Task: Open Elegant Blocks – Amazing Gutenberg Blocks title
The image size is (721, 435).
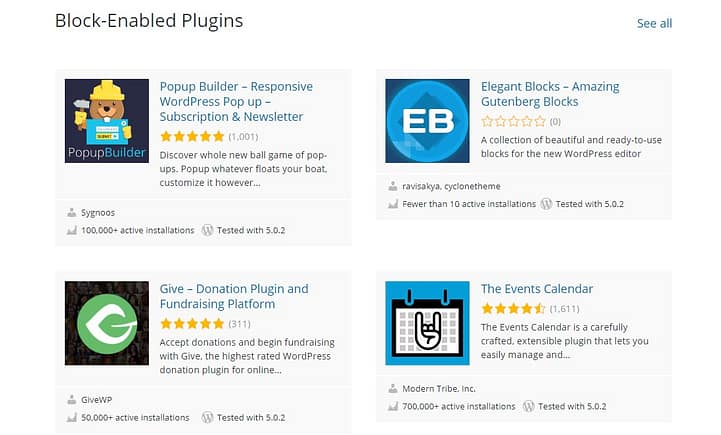Action: click(x=550, y=94)
